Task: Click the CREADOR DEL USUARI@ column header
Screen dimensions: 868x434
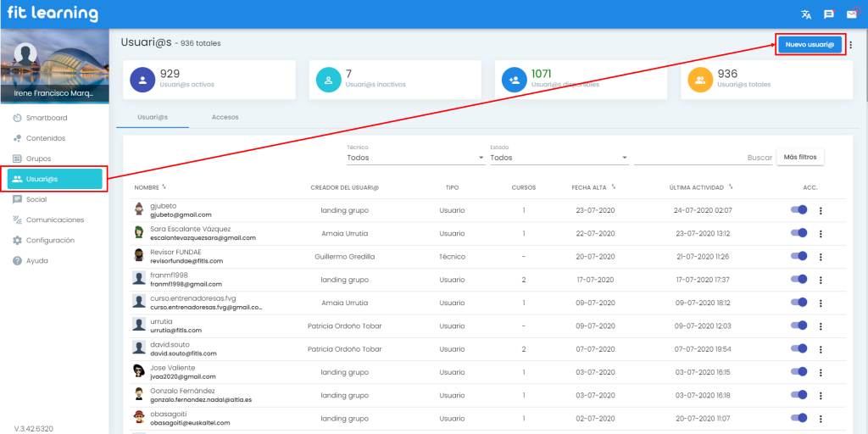Action: click(x=344, y=187)
